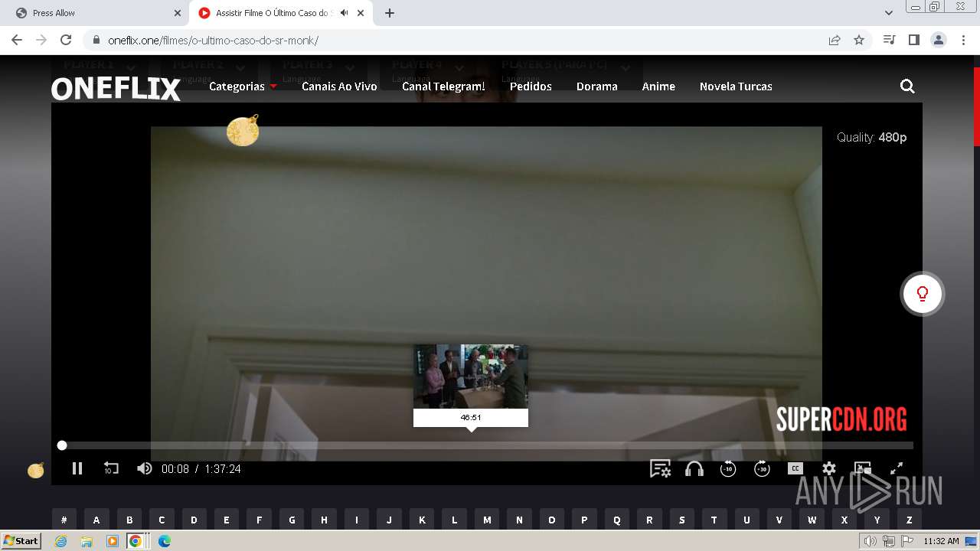Screen dimensions: 980x551
Task: Expand Categorias dropdown menu
Action: pyautogui.click(x=243, y=86)
